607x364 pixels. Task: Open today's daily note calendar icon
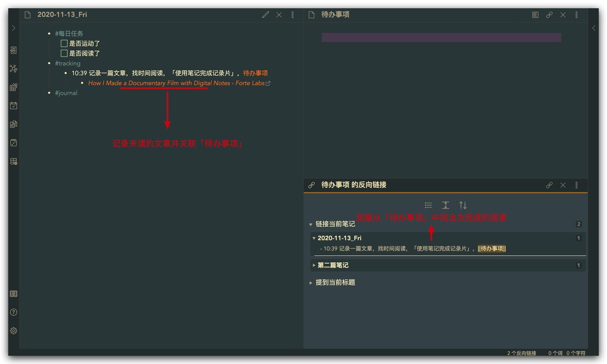point(14,106)
